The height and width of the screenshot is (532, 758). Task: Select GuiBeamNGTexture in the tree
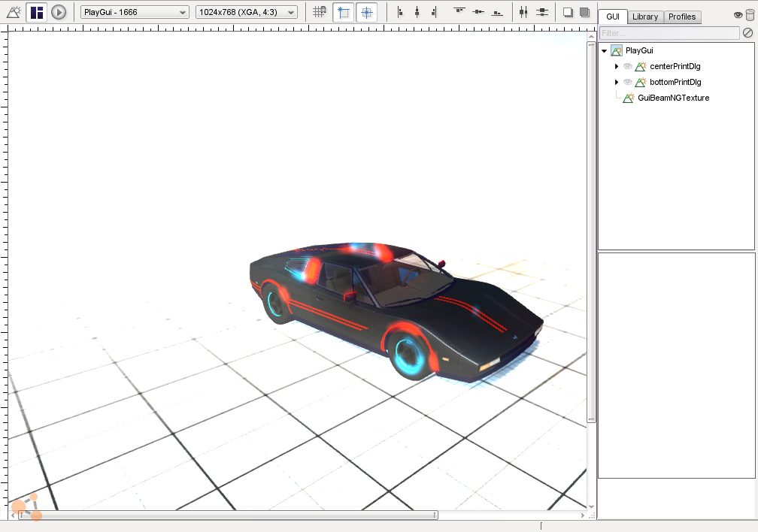click(x=674, y=98)
